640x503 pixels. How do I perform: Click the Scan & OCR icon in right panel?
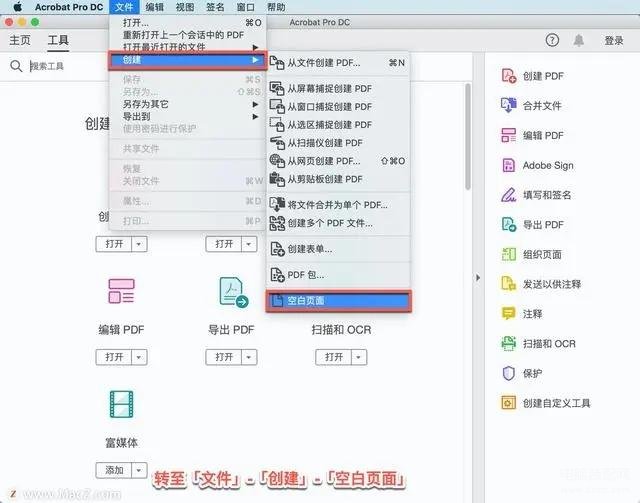click(x=509, y=343)
